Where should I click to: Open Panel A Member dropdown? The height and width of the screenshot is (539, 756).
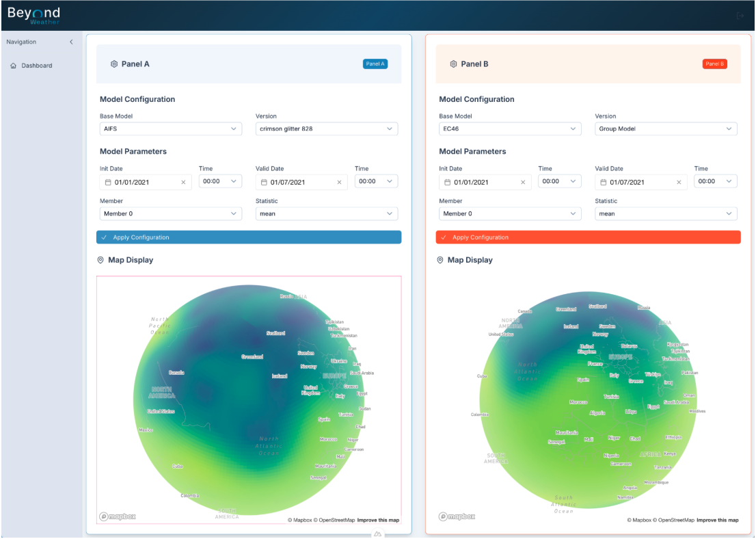(x=171, y=214)
